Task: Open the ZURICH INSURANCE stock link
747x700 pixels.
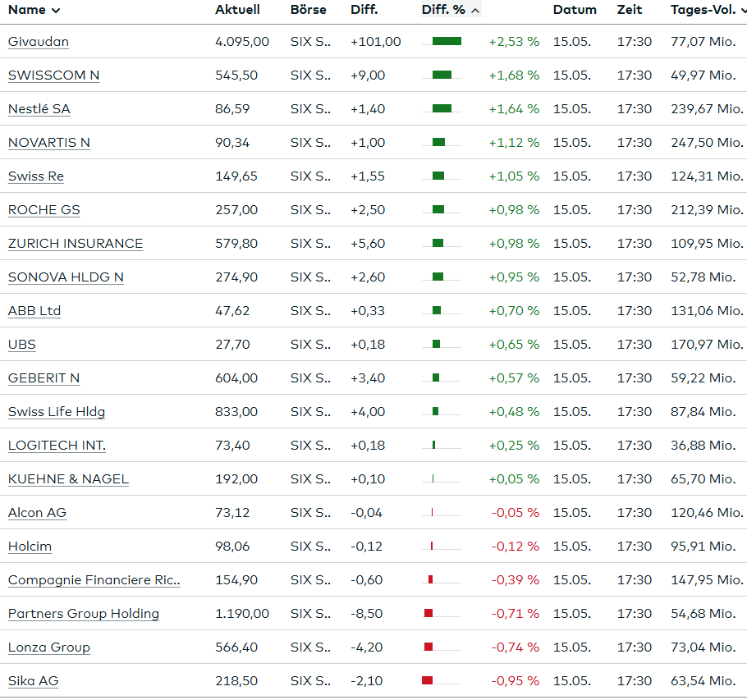Action: pyautogui.click(x=76, y=244)
